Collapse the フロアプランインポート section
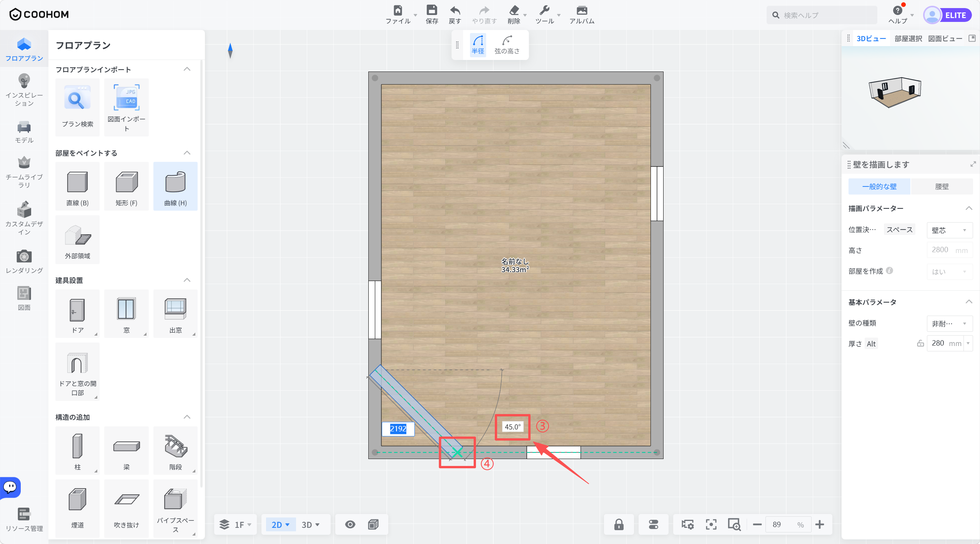980x544 pixels. tap(187, 69)
